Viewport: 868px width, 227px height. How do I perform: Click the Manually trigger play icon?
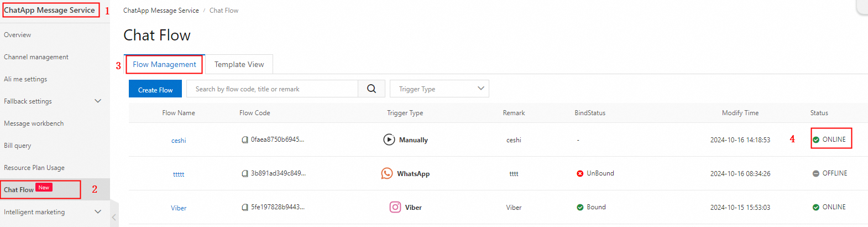click(x=389, y=140)
